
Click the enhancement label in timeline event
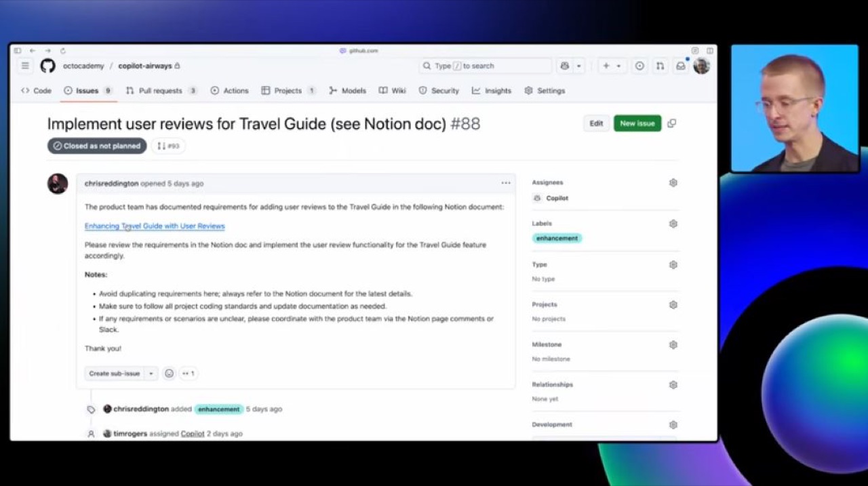point(218,409)
